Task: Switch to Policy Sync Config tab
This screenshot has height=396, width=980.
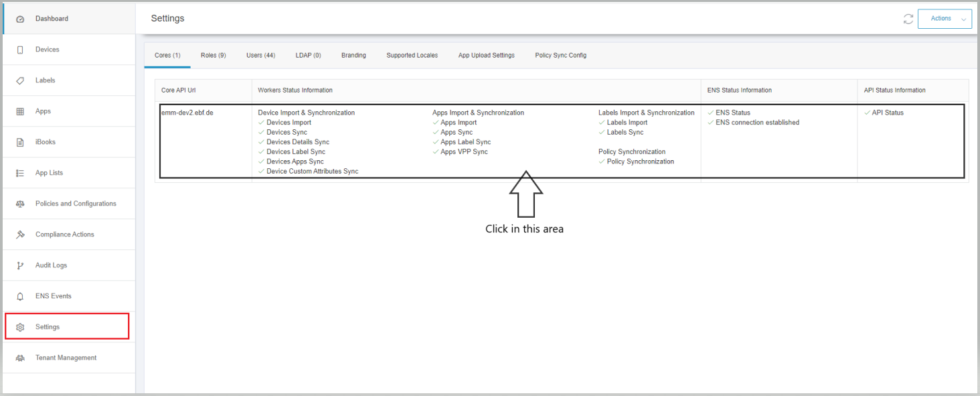Action: point(560,56)
